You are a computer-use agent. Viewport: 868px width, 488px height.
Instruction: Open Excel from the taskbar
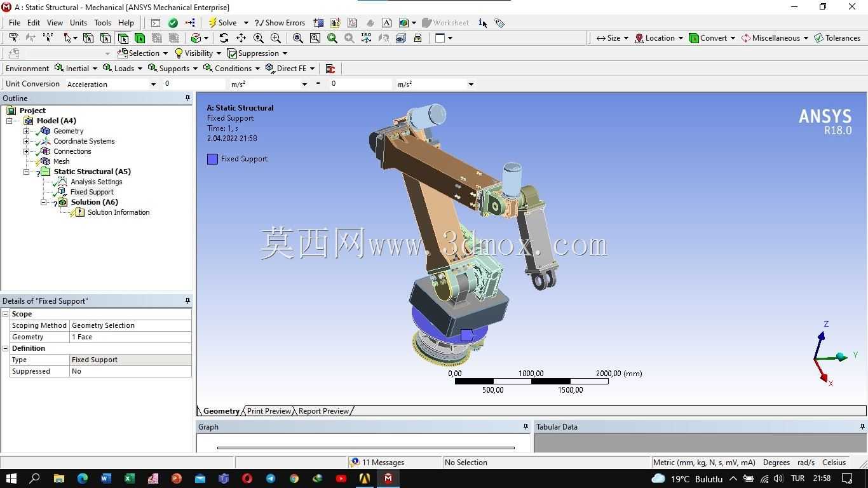click(x=129, y=478)
